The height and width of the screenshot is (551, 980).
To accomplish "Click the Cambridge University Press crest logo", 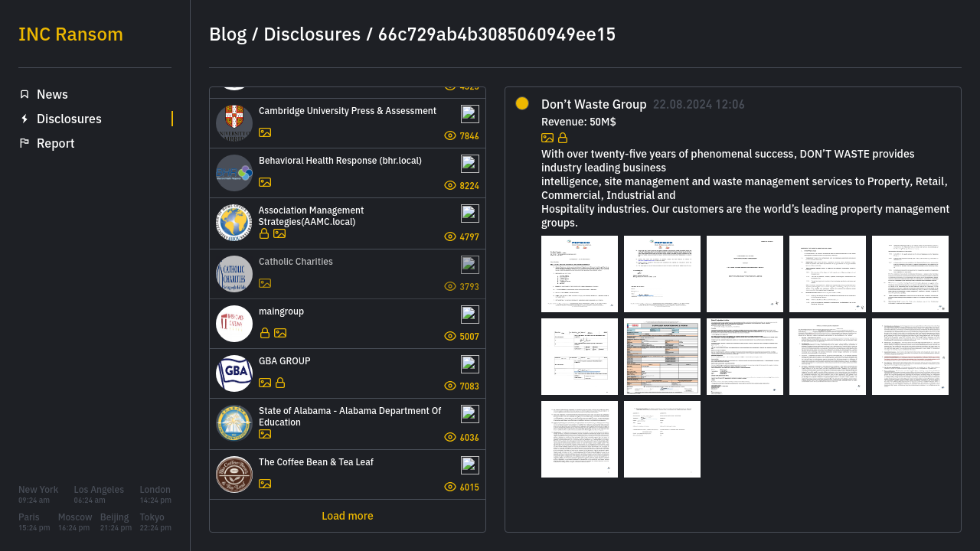I will point(234,123).
